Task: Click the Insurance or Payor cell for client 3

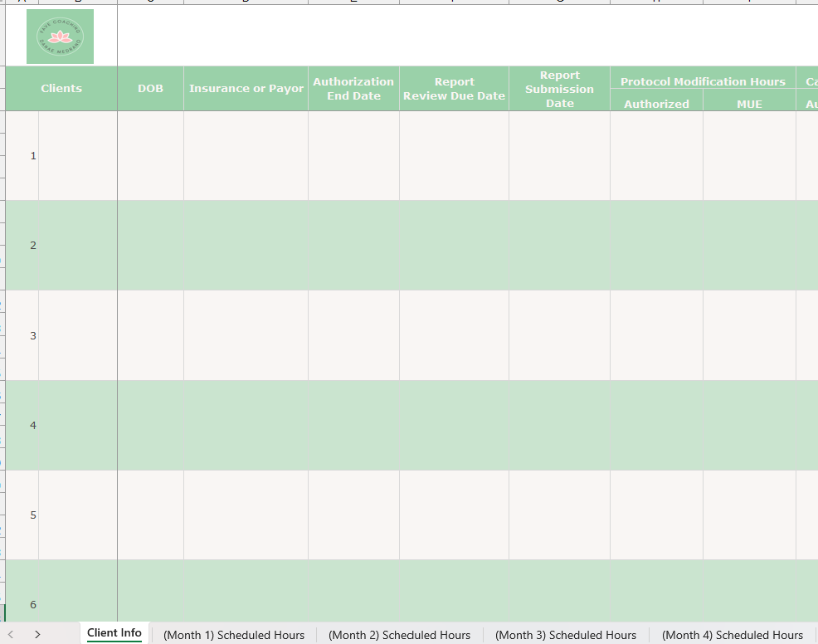Action: click(246, 335)
